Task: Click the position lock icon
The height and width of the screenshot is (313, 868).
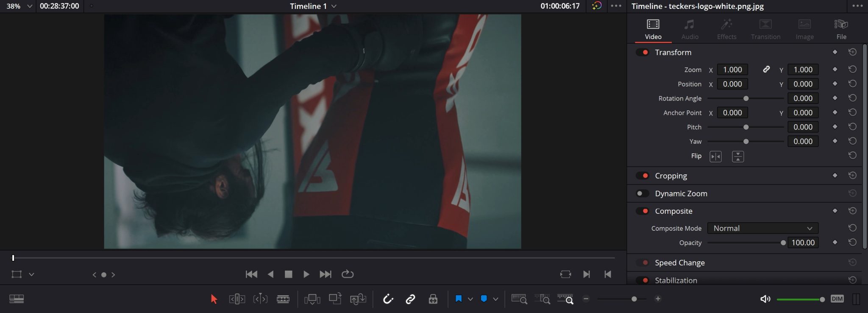Action: (x=433, y=299)
